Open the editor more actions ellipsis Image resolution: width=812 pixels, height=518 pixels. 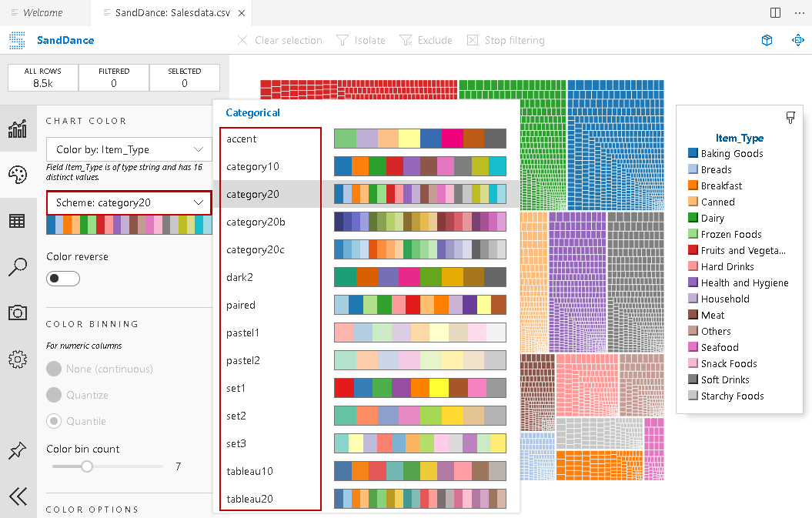[x=800, y=13]
